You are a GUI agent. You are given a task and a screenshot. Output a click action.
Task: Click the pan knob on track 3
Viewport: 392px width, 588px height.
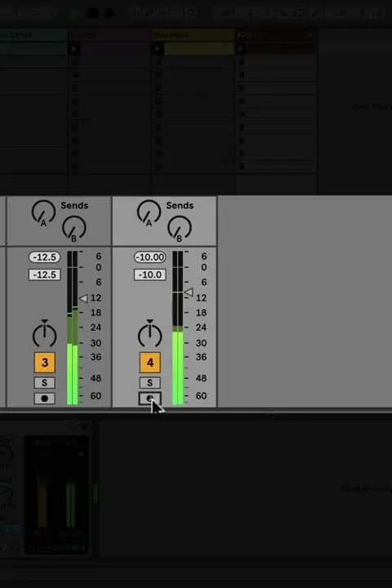(45, 334)
